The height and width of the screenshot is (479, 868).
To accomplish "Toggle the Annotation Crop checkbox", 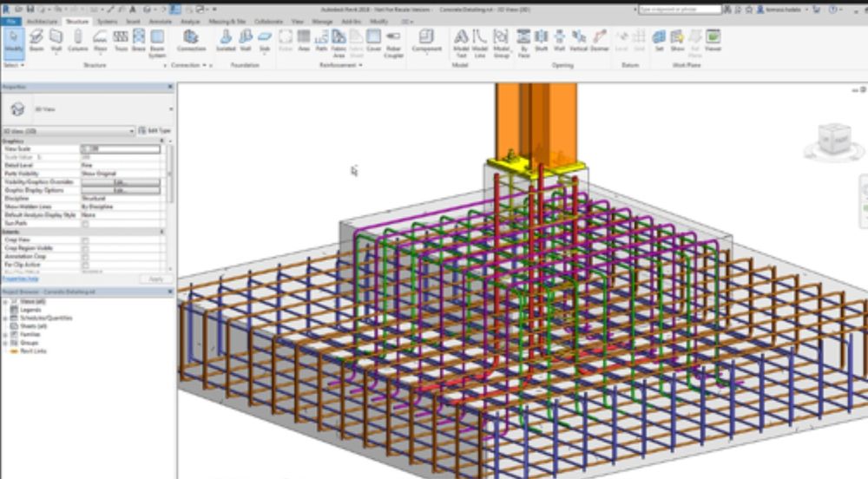I will coord(85,257).
